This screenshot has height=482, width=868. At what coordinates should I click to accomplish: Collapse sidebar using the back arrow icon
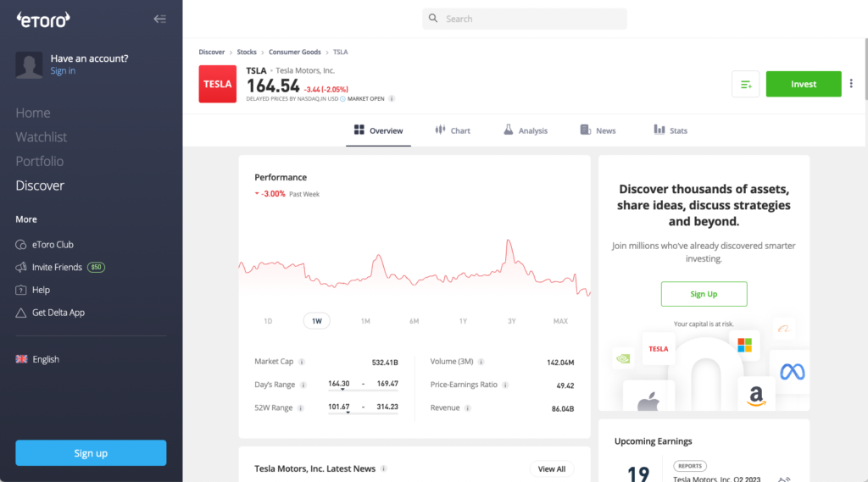(159, 19)
